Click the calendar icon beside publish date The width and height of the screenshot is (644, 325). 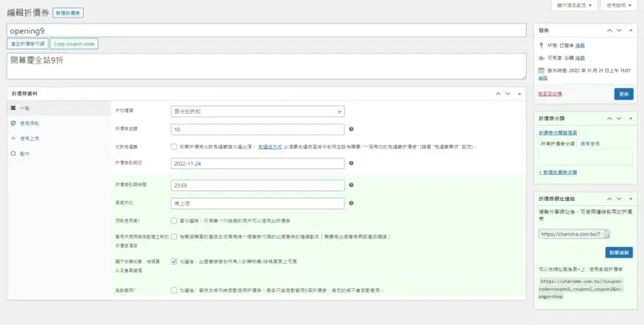[x=542, y=70]
